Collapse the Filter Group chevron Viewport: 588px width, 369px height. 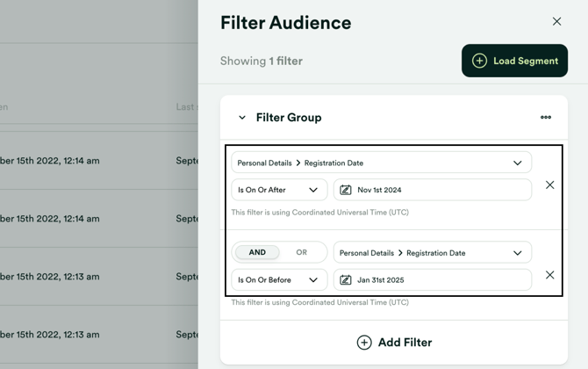click(x=242, y=118)
